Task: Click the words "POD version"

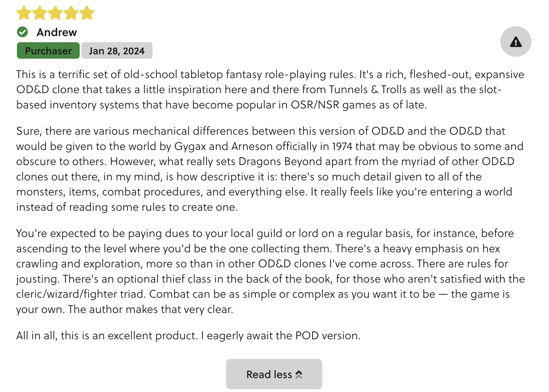Action: pos(328,336)
